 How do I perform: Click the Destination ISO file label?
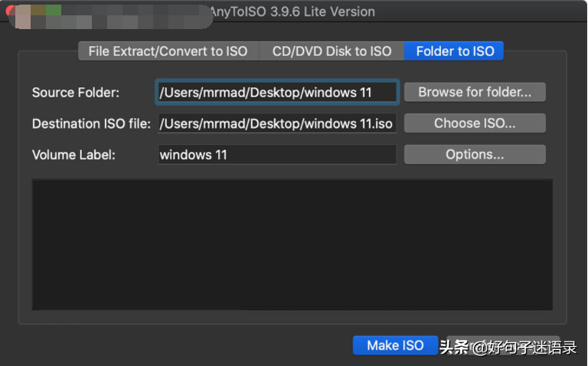tap(91, 124)
